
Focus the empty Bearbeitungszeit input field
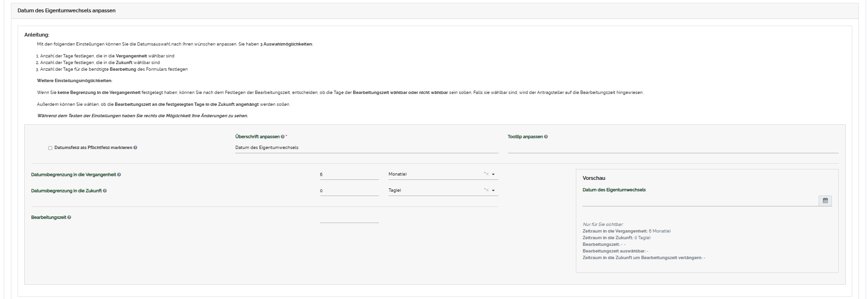click(x=349, y=217)
